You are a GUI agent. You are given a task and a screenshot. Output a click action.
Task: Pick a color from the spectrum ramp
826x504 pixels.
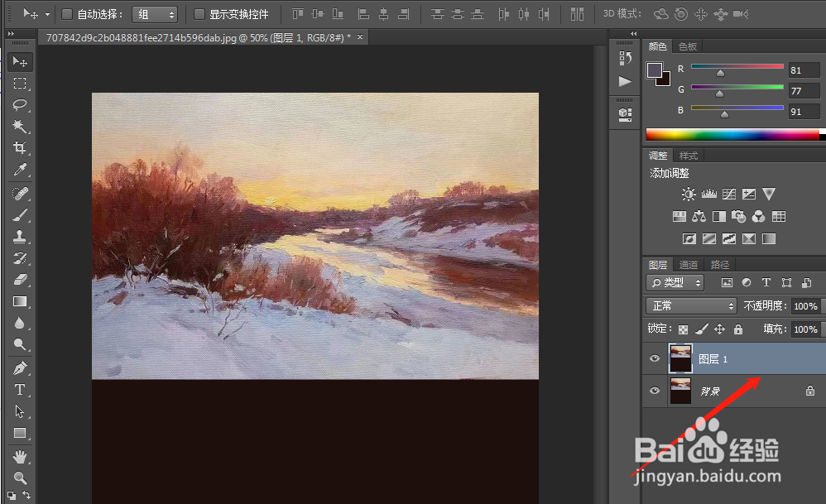pyautogui.click(x=732, y=135)
